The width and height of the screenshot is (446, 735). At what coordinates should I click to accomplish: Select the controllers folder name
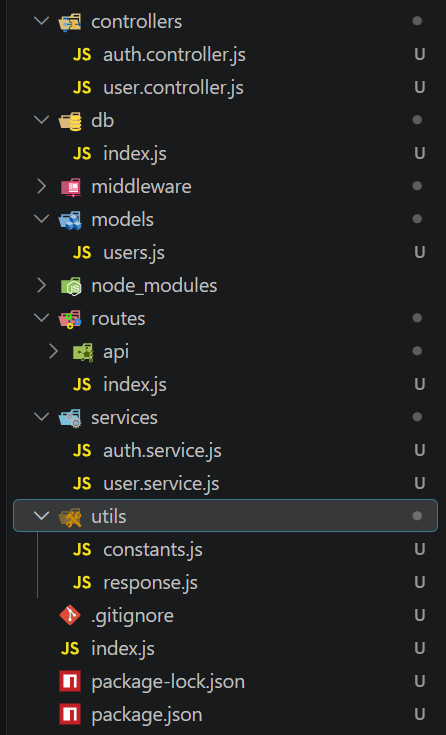(x=136, y=22)
